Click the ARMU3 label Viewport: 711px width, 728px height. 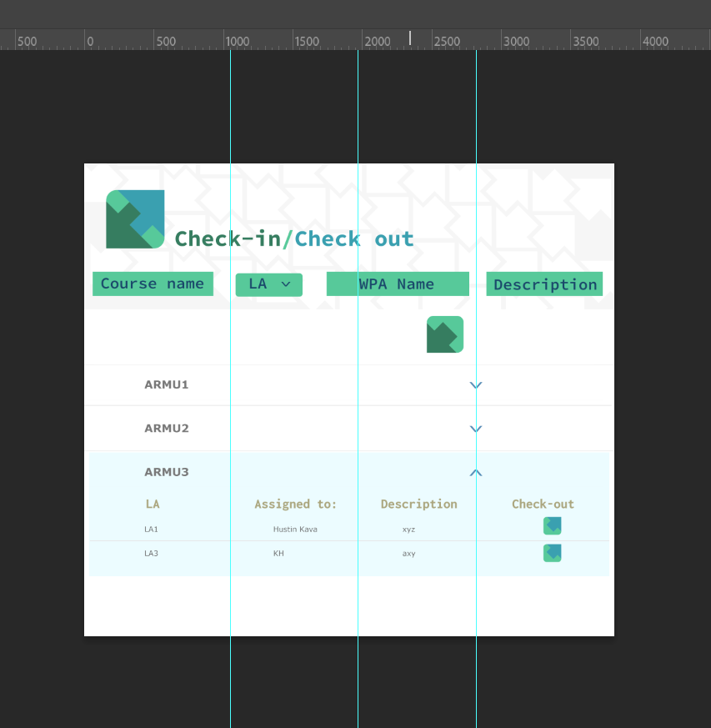[x=167, y=472]
